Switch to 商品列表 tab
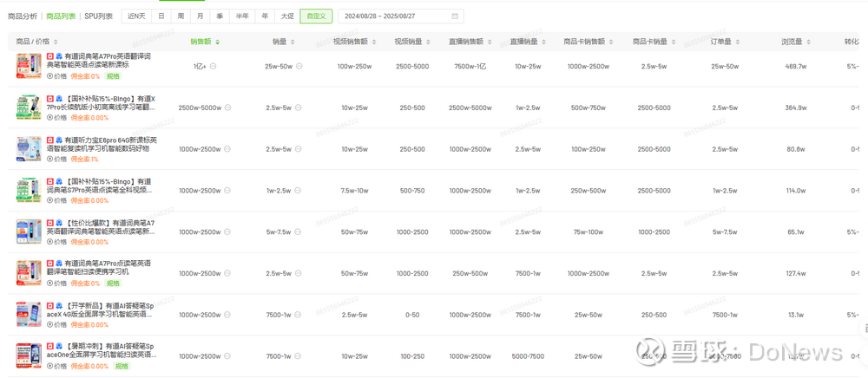Image resolution: width=868 pixels, height=378 pixels. (x=61, y=16)
